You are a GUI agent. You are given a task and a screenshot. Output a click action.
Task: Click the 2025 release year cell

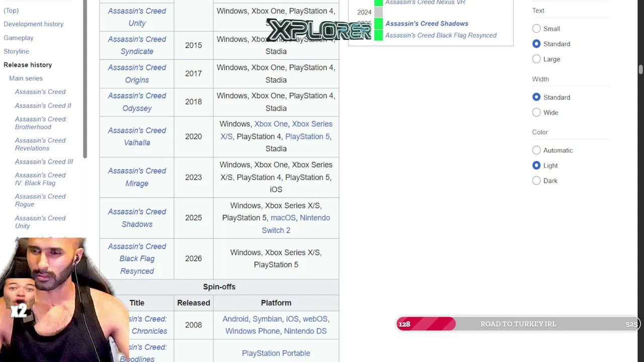194,218
